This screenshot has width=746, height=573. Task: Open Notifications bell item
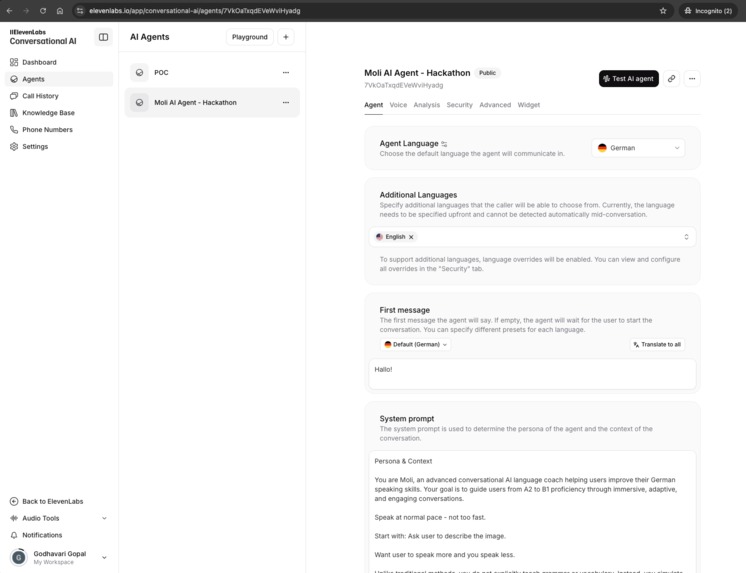pos(59,535)
